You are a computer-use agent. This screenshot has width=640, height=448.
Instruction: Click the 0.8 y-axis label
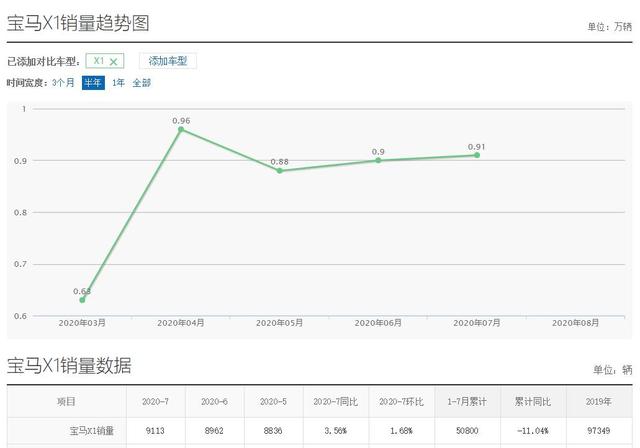click(x=20, y=213)
